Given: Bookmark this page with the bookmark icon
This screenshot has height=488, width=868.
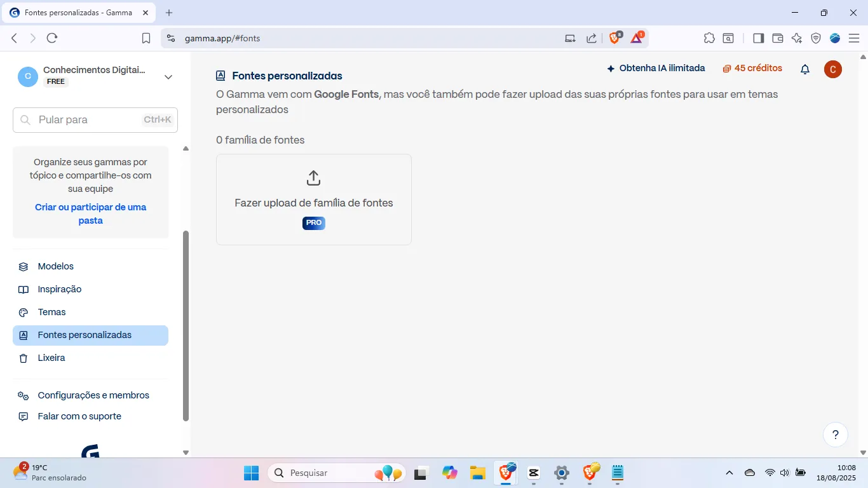Looking at the screenshot, I should pos(146,38).
